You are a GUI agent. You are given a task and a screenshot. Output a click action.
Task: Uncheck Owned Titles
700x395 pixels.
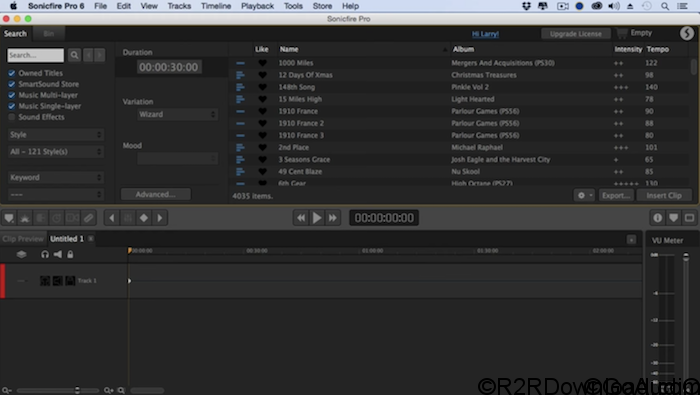coord(12,73)
